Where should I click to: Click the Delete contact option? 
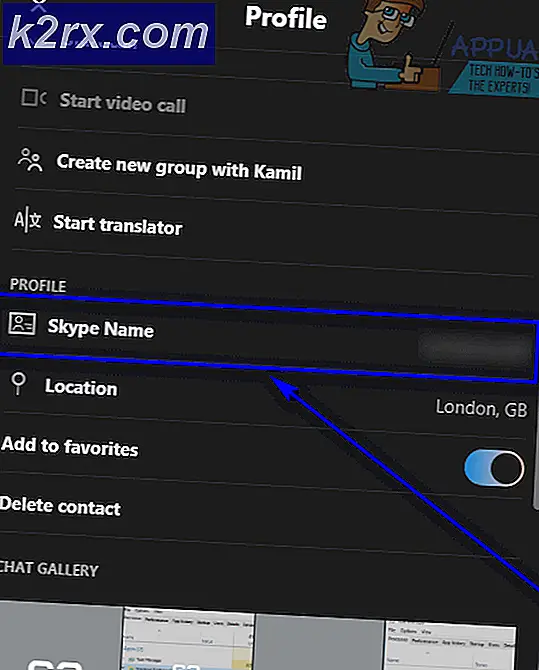[60, 506]
